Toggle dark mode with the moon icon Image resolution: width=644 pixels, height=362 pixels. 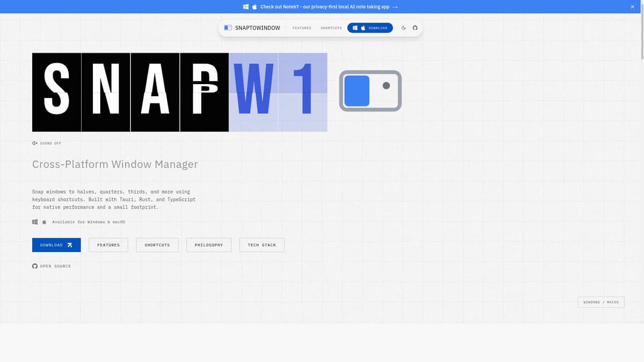404,28
